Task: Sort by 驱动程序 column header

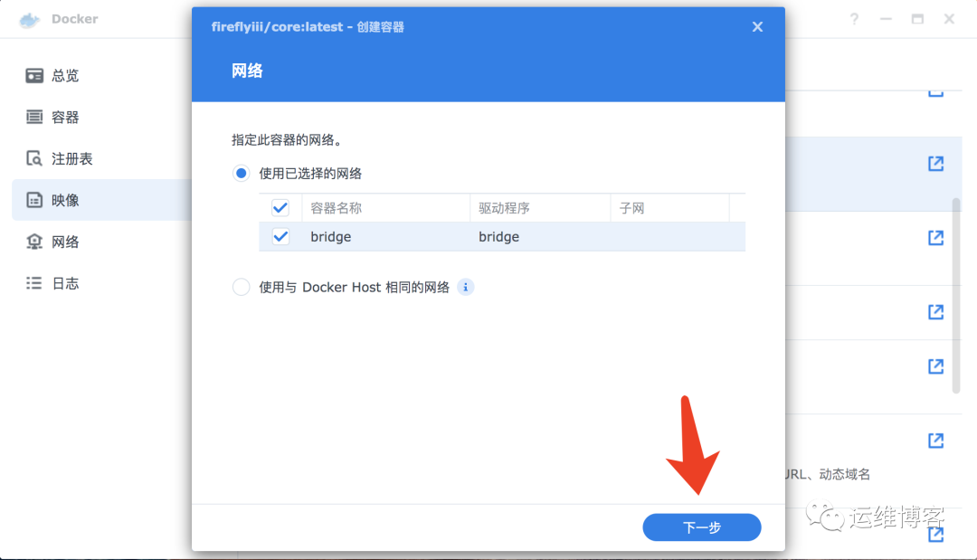Action: [539, 208]
